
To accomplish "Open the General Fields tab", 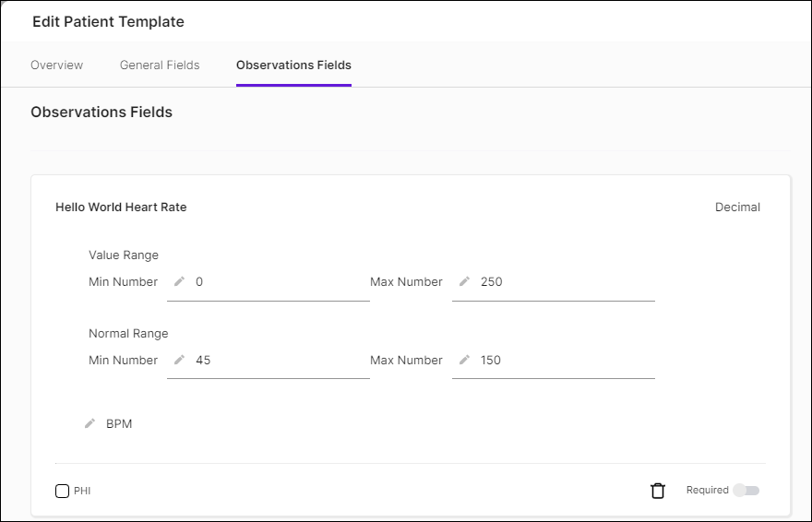I will click(160, 65).
